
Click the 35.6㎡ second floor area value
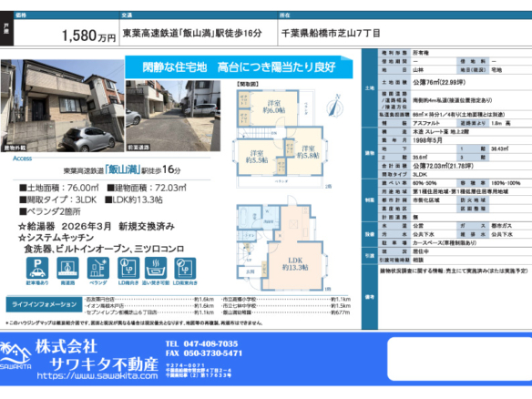click(420, 158)
